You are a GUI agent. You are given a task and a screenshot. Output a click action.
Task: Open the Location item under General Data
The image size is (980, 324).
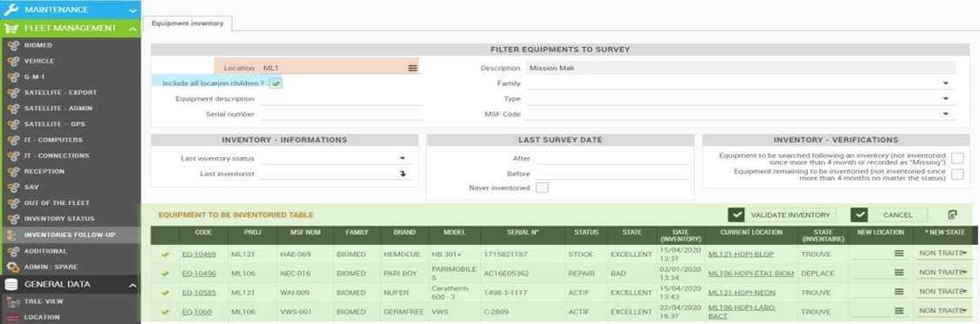(x=42, y=317)
